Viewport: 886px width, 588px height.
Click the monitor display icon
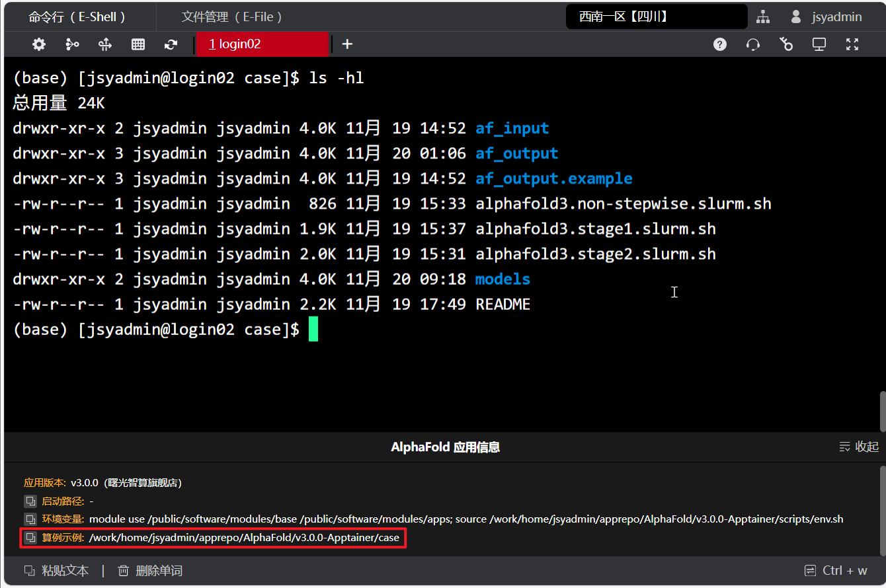pyautogui.click(x=819, y=44)
